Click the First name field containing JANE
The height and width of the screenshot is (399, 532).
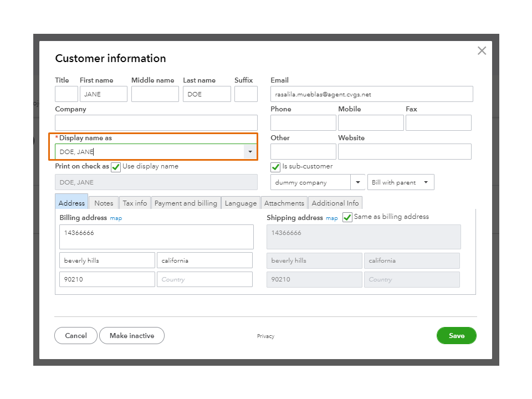tap(104, 94)
